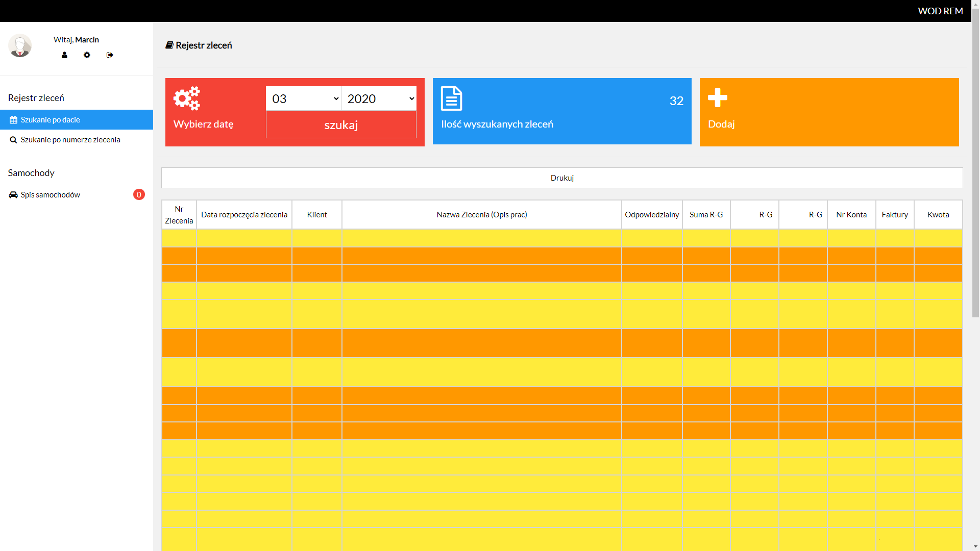Click the gears icon in red panel
980x551 pixels.
pyautogui.click(x=187, y=98)
